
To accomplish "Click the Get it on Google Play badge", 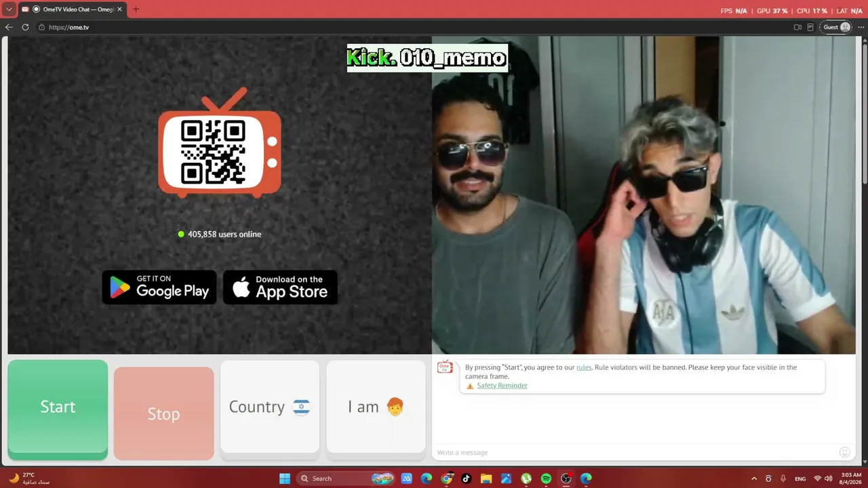I will click(x=159, y=287).
